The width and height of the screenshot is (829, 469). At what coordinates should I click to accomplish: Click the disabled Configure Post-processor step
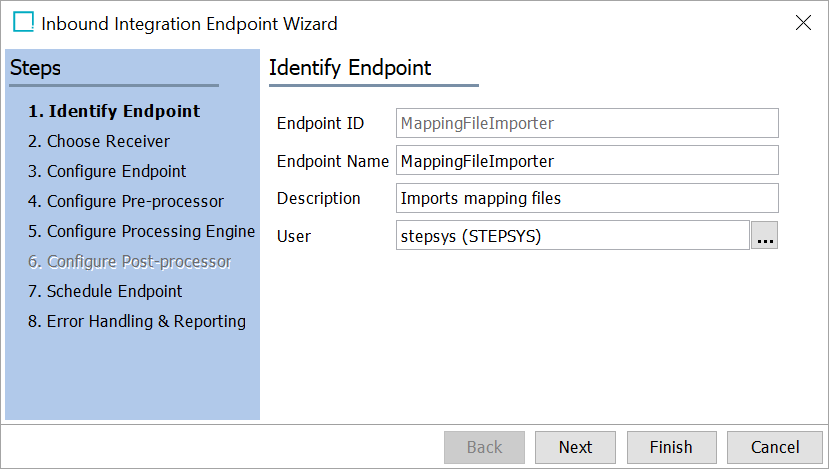(130, 262)
